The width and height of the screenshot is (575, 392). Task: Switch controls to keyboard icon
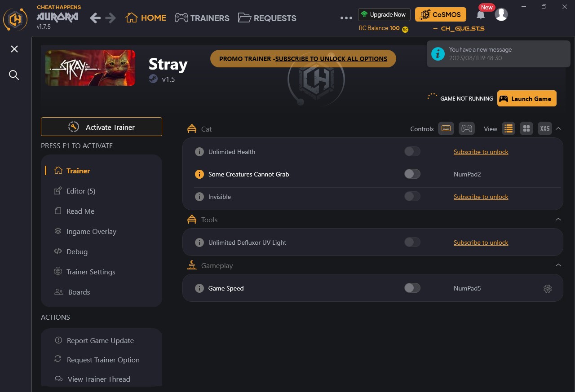(446, 128)
